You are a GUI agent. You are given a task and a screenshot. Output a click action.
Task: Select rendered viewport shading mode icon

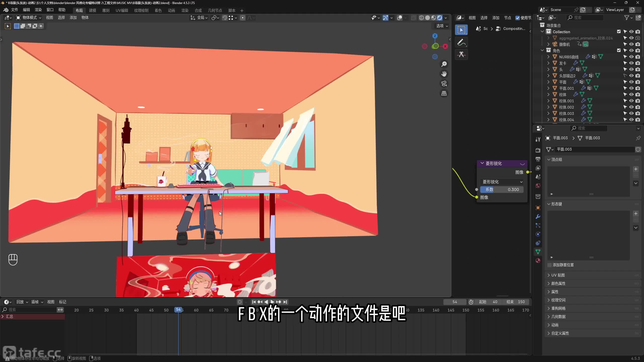(x=439, y=18)
